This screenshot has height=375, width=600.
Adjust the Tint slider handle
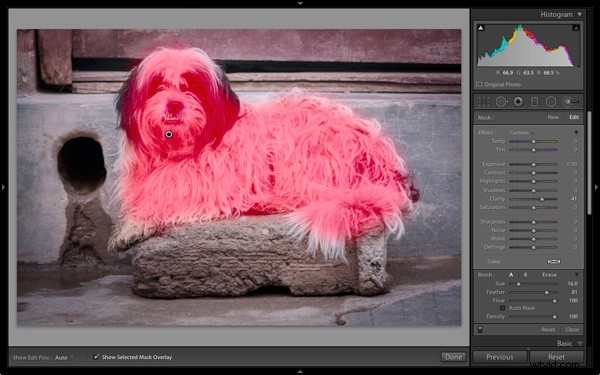tap(533, 150)
